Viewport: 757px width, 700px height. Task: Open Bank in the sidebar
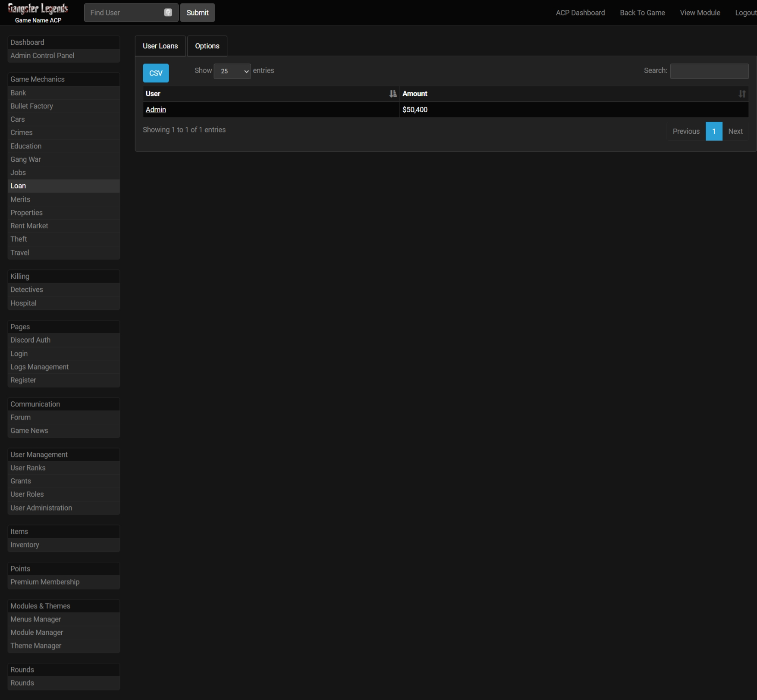tap(18, 93)
